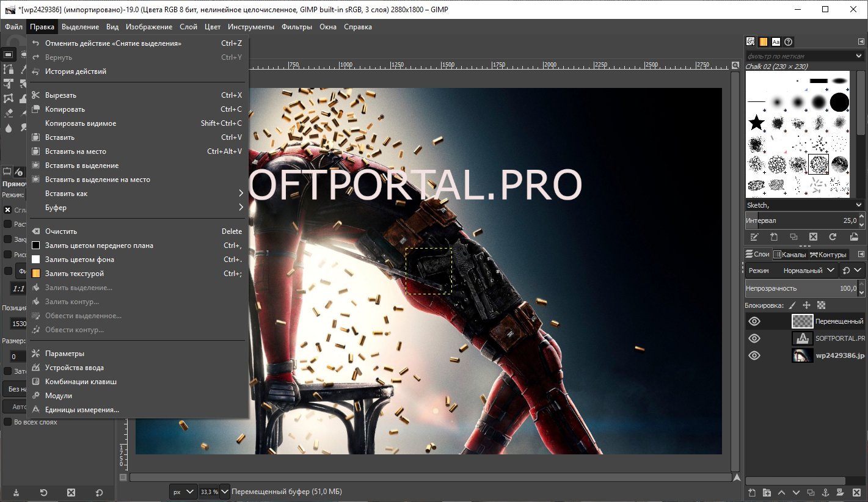
Task: Click the lock pixels brush icon
Action: coord(792,305)
